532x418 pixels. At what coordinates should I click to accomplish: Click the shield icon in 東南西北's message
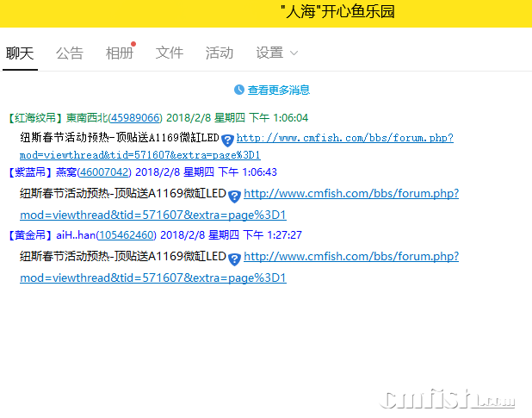point(227,140)
